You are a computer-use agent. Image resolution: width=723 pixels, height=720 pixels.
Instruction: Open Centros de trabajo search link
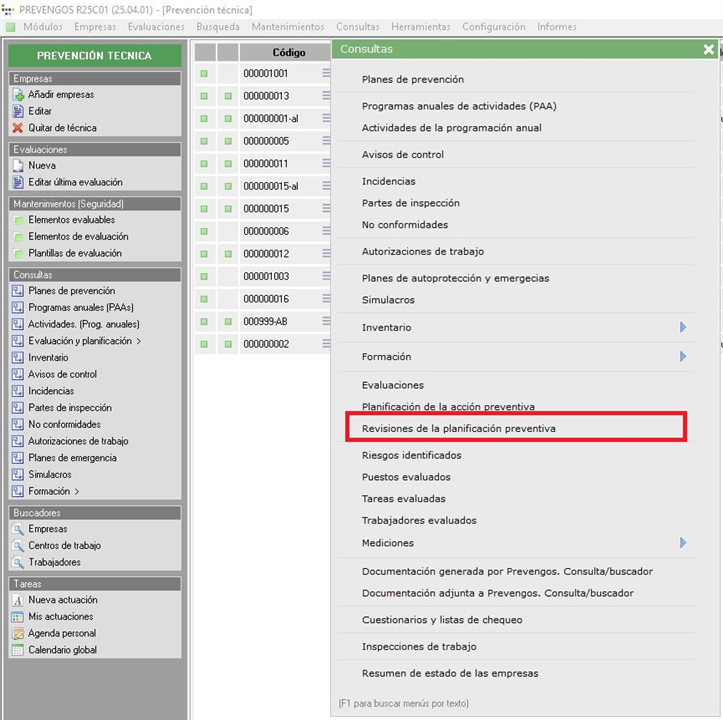tap(64, 546)
